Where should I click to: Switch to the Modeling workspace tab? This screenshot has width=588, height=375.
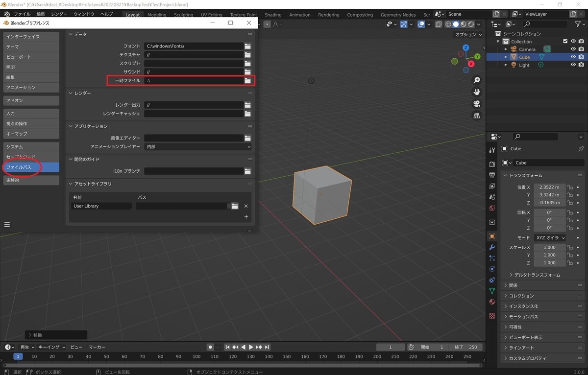[157, 15]
